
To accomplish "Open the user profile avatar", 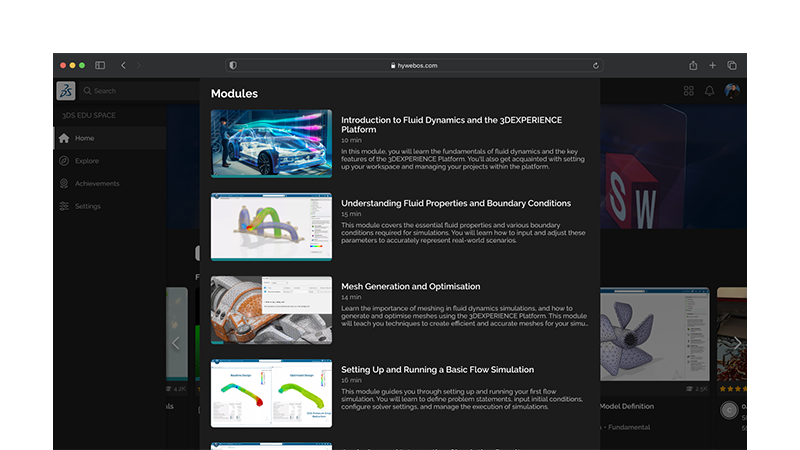I will coord(732,91).
